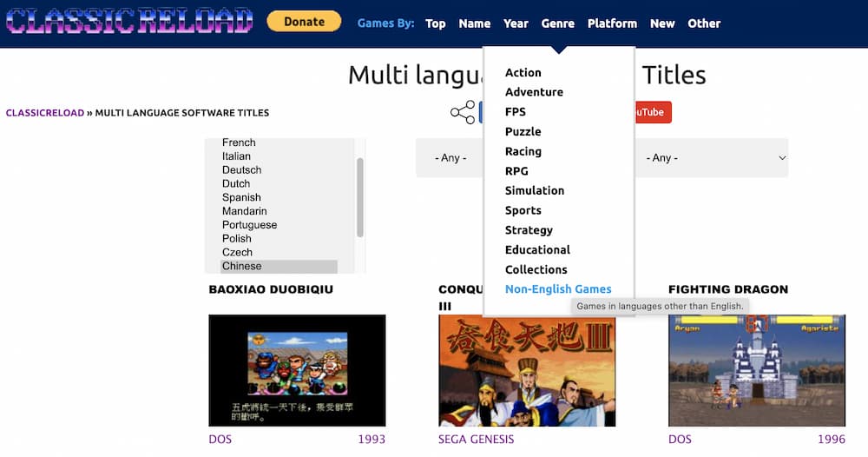
Task: Open the Fighting Dragon title link
Action: (x=728, y=289)
